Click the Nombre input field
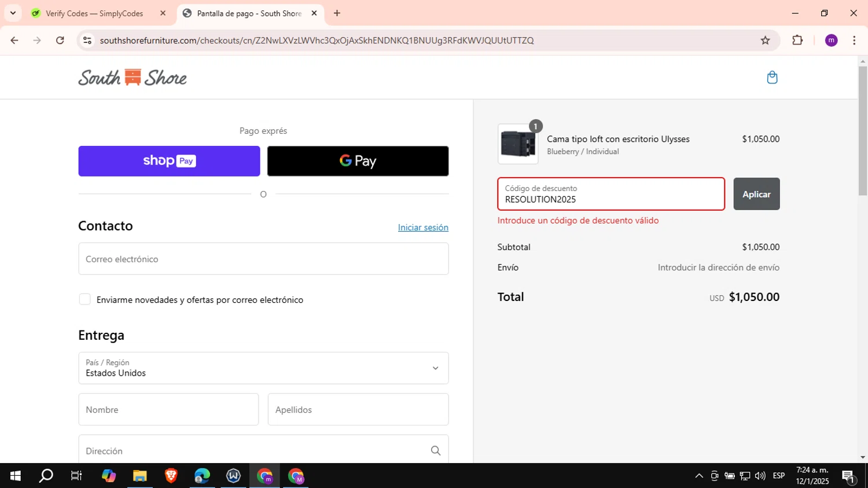 (x=168, y=409)
